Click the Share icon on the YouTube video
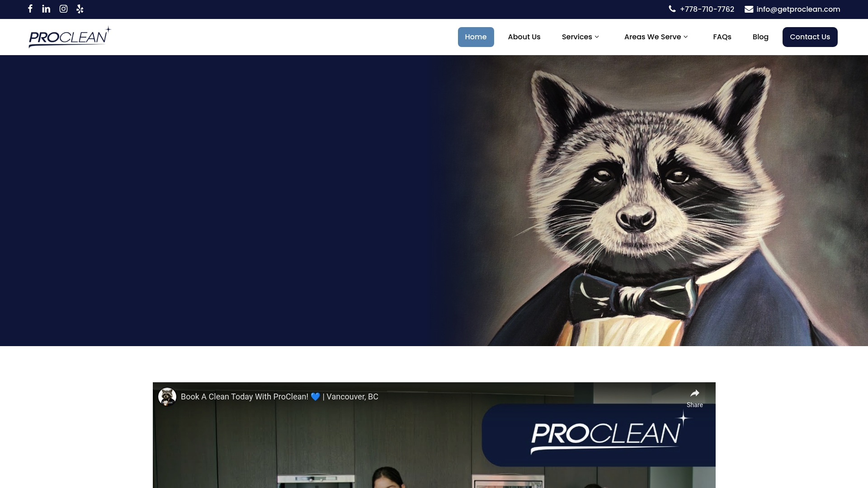 (x=694, y=394)
